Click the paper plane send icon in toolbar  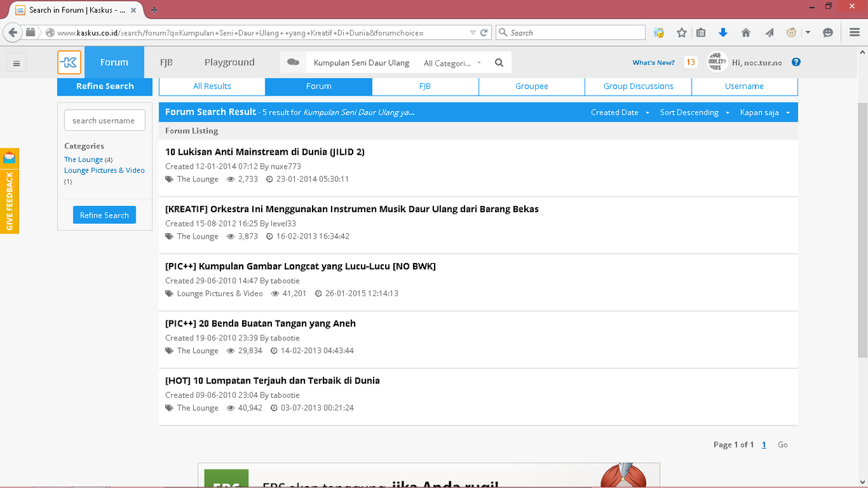click(x=769, y=33)
